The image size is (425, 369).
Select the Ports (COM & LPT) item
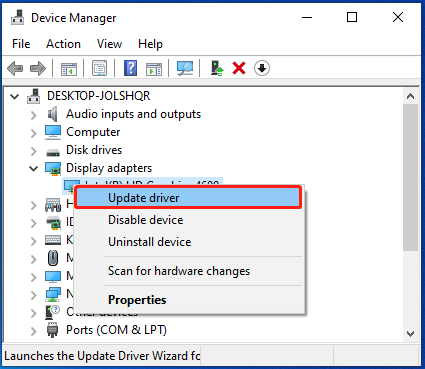coord(116,330)
